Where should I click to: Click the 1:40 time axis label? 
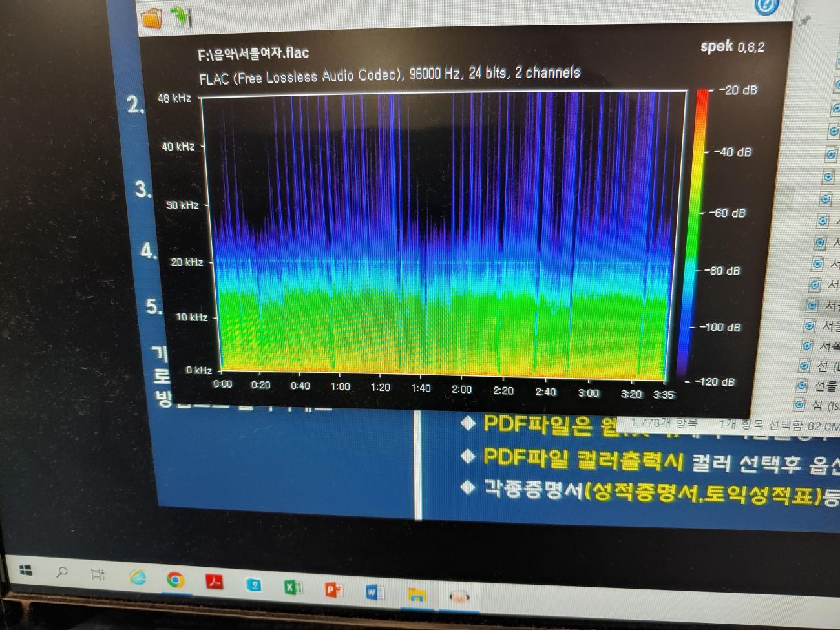(x=421, y=388)
